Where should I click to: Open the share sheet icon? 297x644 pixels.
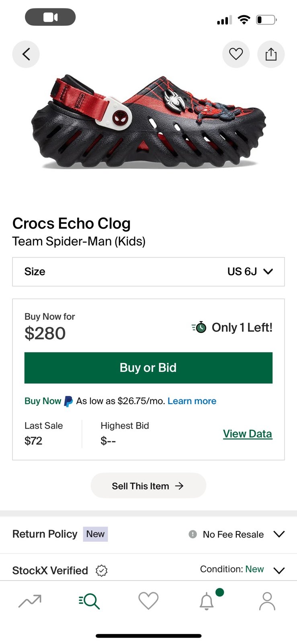[x=271, y=54]
